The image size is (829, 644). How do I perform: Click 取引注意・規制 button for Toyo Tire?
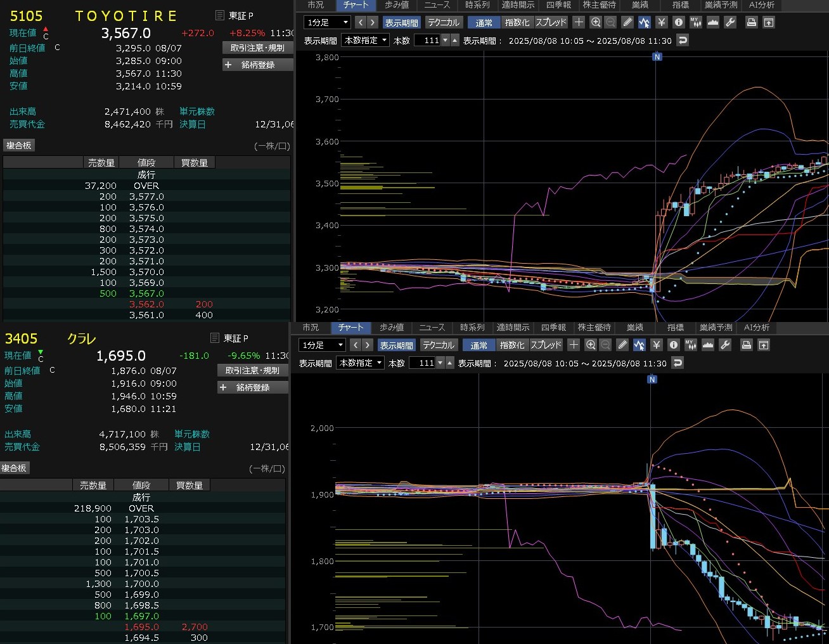[x=257, y=48]
